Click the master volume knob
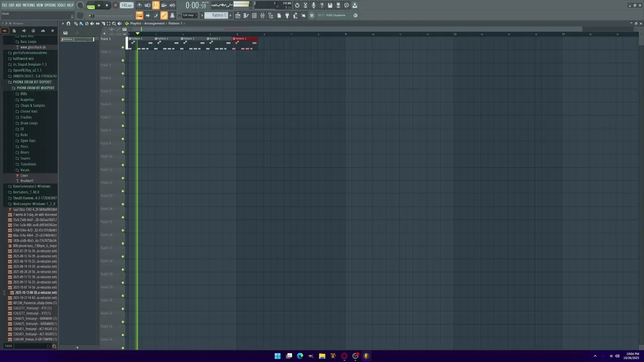 click(80, 5)
